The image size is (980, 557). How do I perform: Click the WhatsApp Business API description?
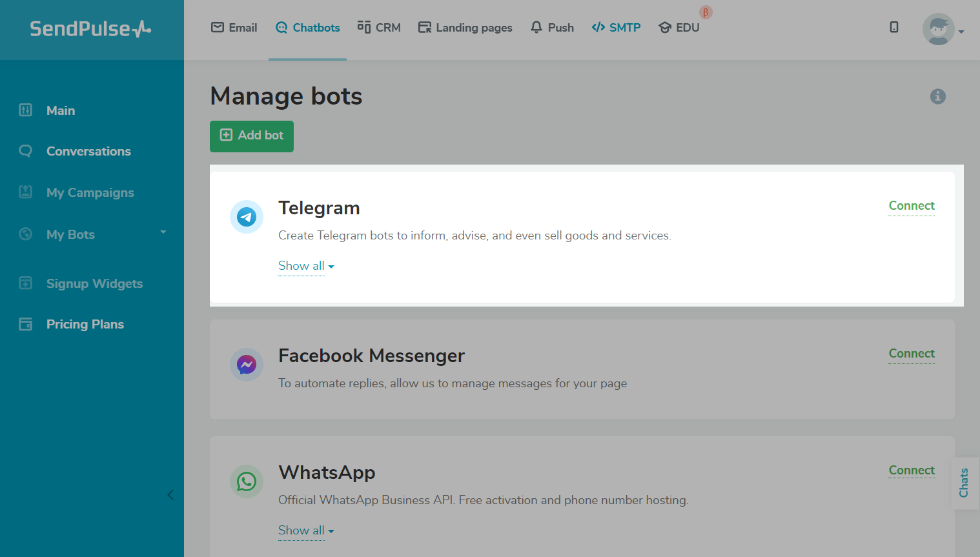point(484,500)
